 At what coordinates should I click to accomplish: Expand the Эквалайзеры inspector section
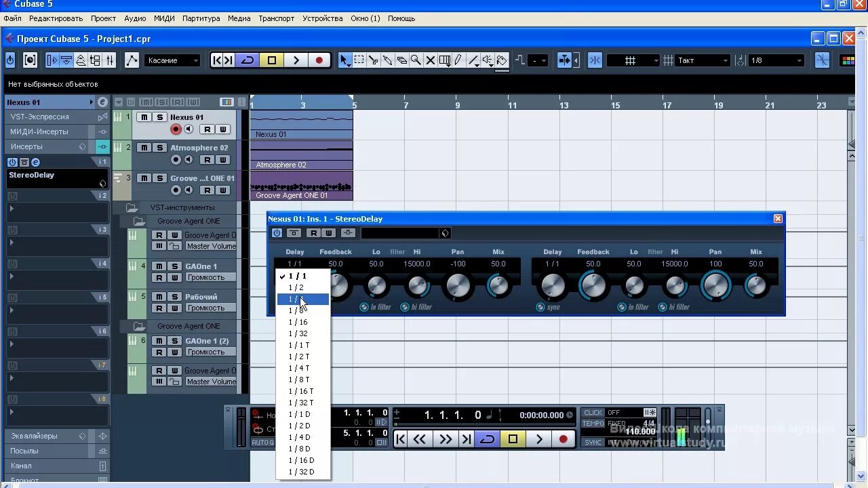34,436
